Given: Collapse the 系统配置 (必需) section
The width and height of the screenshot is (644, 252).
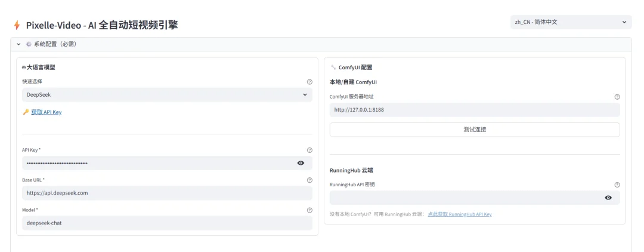Looking at the screenshot, I should click(19, 44).
